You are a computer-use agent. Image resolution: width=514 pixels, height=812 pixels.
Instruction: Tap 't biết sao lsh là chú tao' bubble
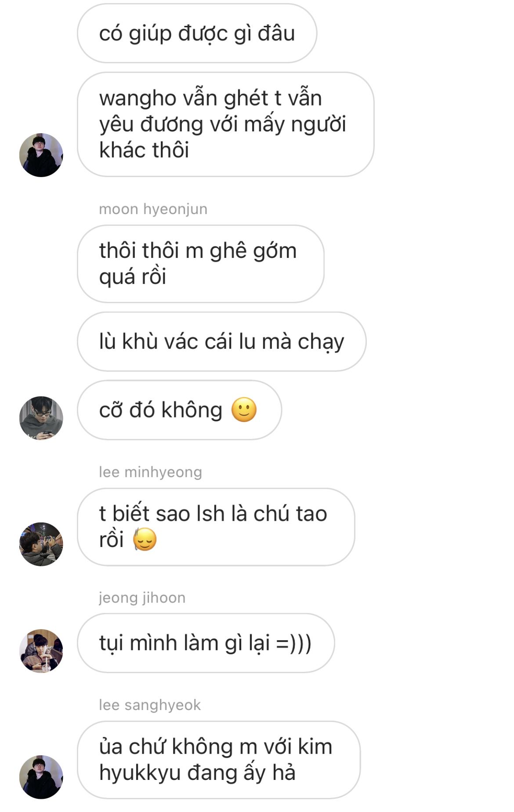216,527
